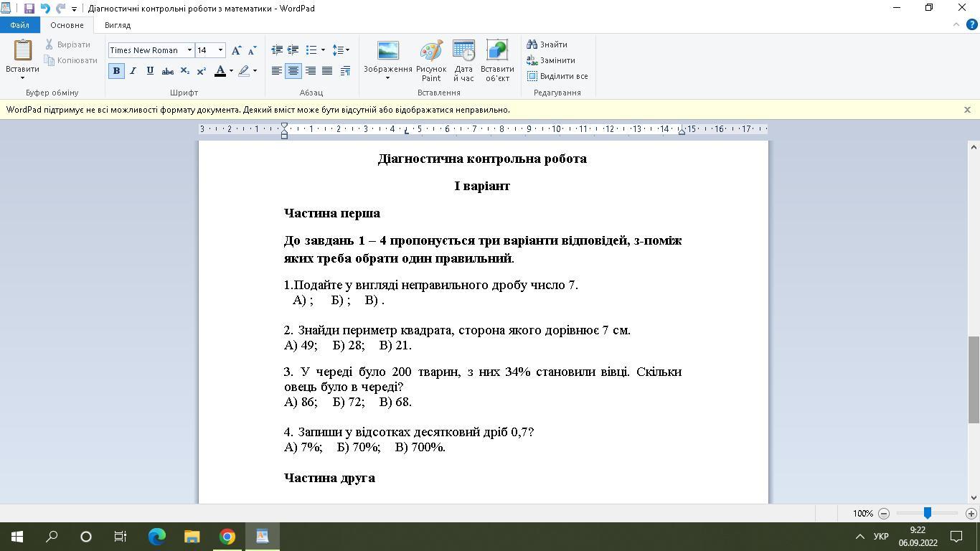Screen dimensions: 980x551
Task: Click Вставити об'єкт to insert object
Action: pos(497,61)
